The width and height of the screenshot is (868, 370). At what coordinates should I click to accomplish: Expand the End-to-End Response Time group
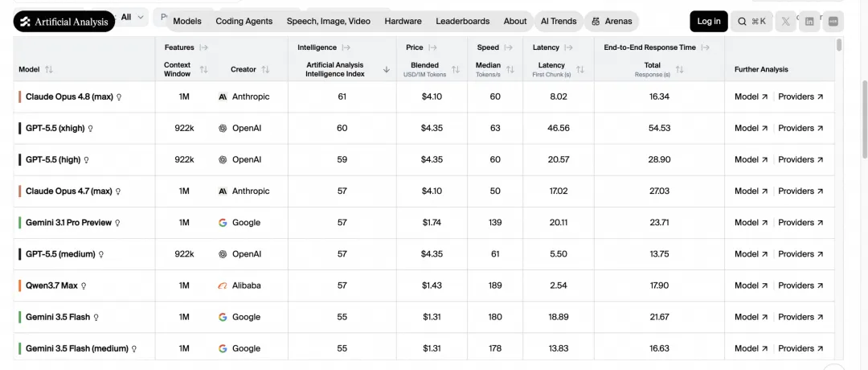(x=706, y=47)
